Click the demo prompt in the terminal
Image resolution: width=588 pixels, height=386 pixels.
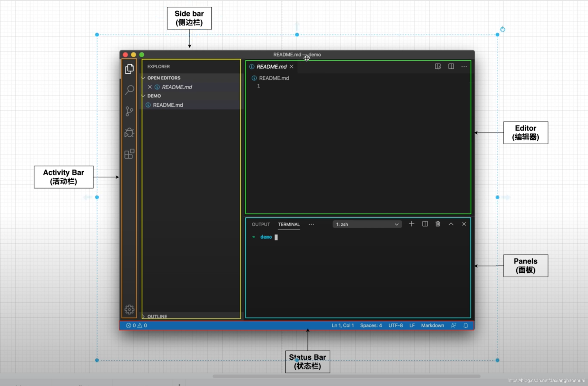[x=266, y=237]
